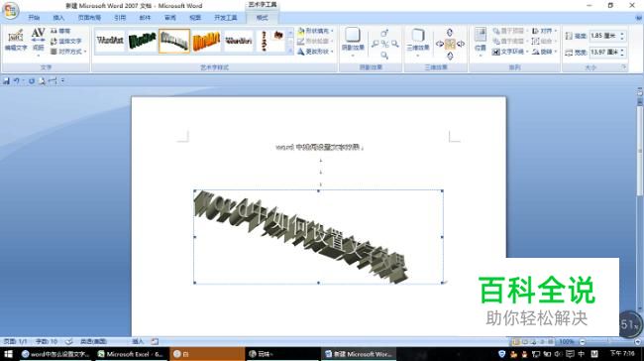
Task: Click Undo icon in quick access toolbar
Action: tap(17, 81)
